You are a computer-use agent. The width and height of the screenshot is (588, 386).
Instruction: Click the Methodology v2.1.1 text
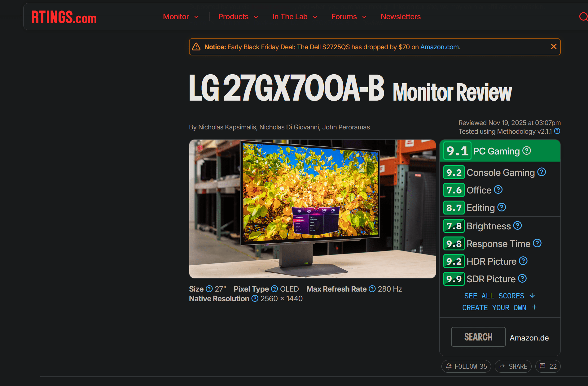524,132
